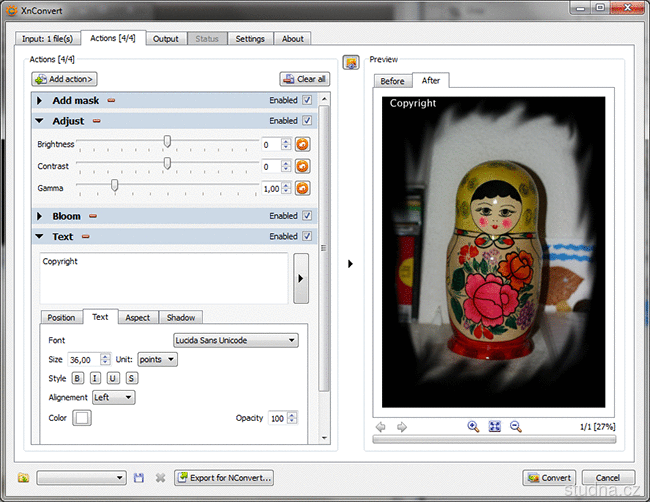The image size is (650, 502).
Task: Switch to the Output tab
Action: tap(166, 39)
